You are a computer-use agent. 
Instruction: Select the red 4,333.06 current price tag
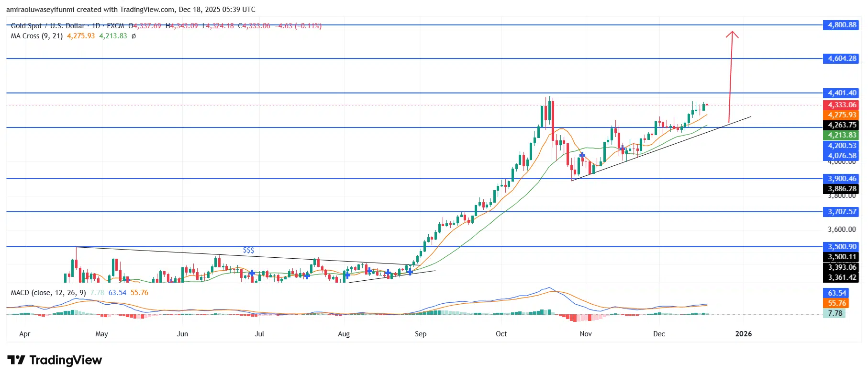point(842,105)
